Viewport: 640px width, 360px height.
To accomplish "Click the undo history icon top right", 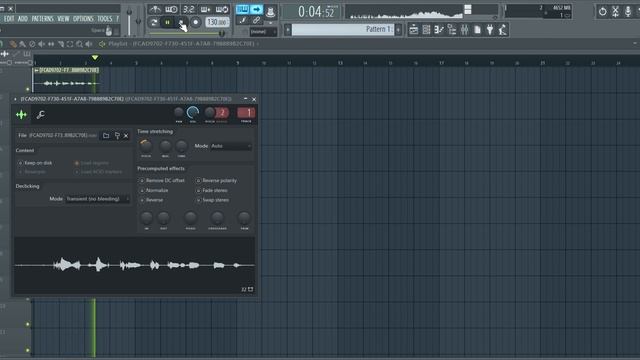I will point(602,11).
